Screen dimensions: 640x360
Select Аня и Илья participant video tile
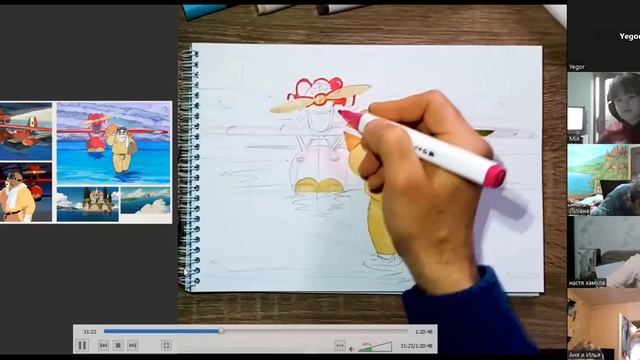pos(604,323)
